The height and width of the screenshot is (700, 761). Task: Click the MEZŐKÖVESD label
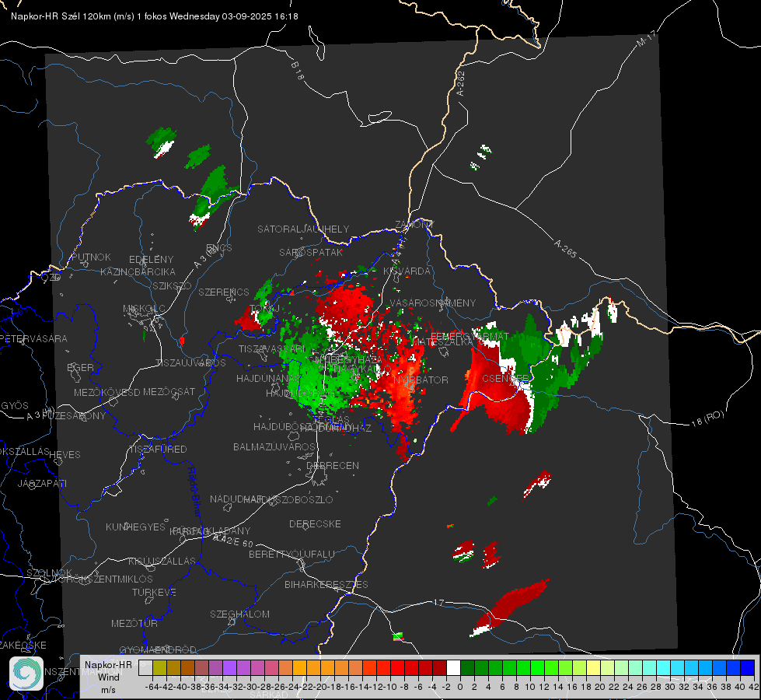107,392
